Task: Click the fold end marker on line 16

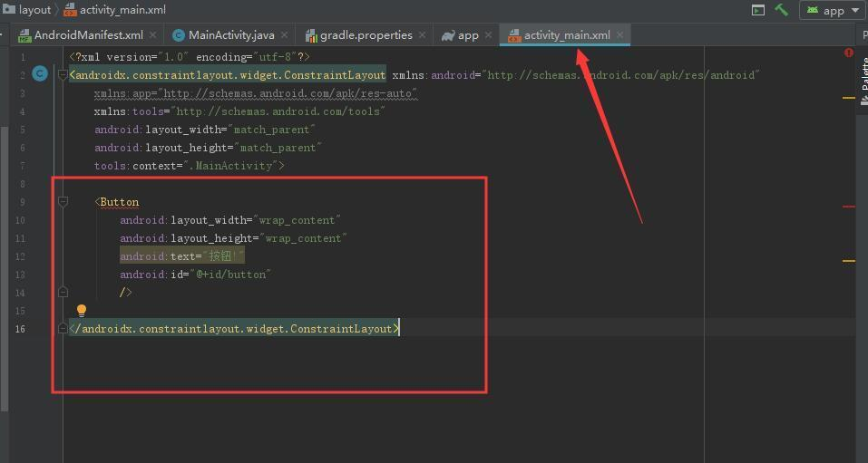Action: click(63, 329)
